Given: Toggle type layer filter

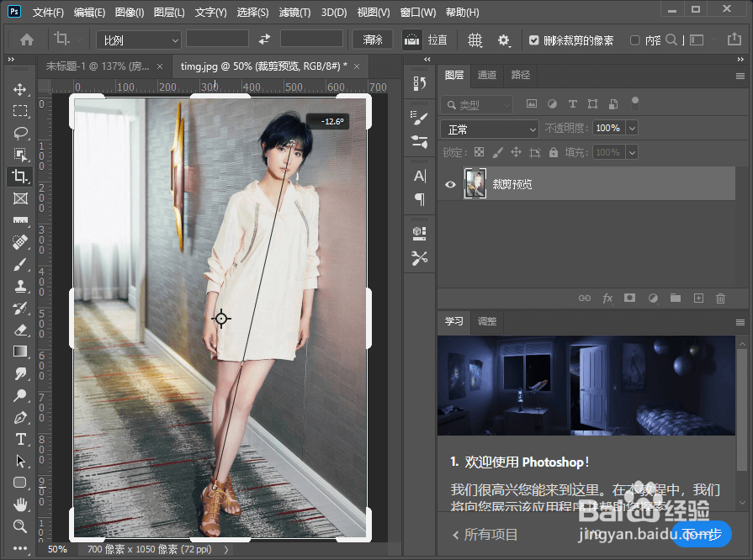Looking at the screenshot, I should pos(572,103).
